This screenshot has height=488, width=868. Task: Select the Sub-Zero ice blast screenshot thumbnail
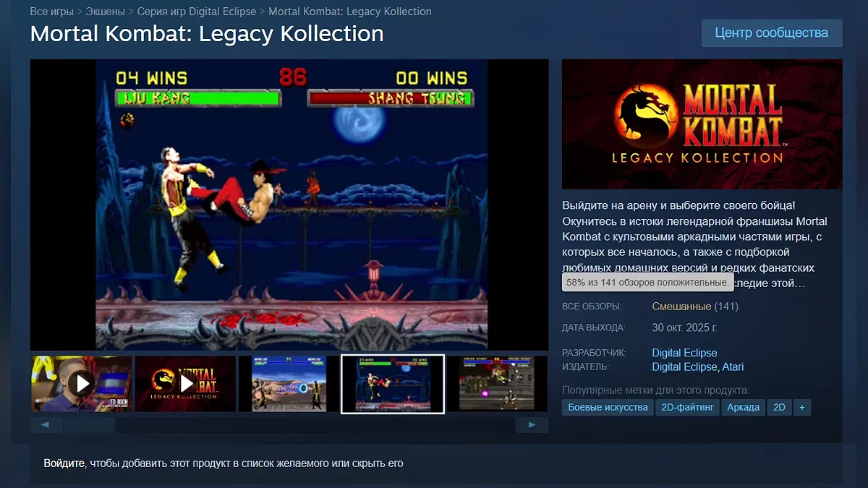tap(289, 383)
